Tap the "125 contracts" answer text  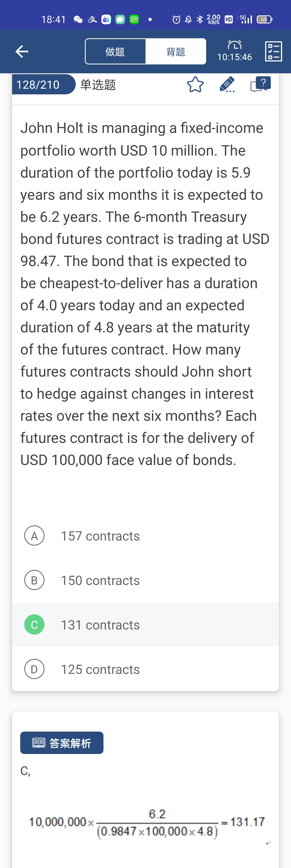(100, 669)
